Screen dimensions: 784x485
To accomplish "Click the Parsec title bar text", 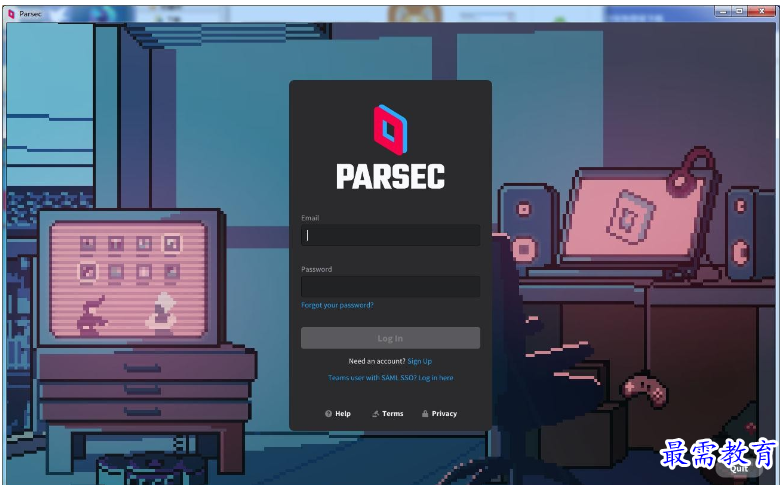I will [30, 14].
